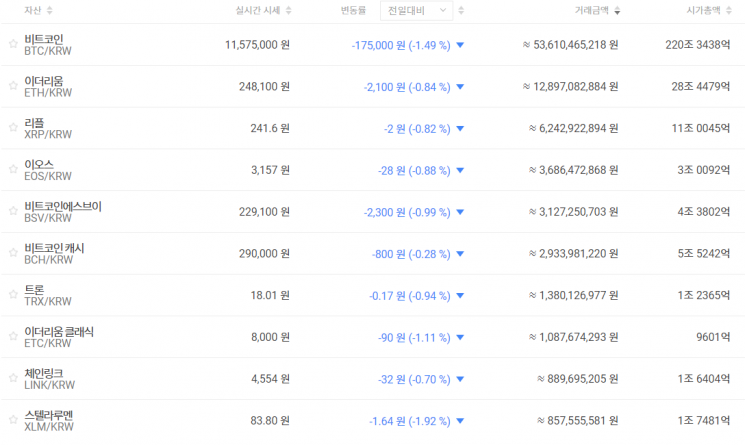Click the 거래금액 column header
The image size is (745, 445).
pyautogui.click(x=592, y=10)
